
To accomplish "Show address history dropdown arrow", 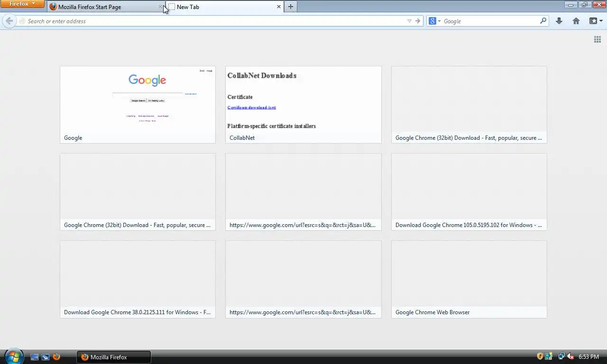I will (409, 21).
